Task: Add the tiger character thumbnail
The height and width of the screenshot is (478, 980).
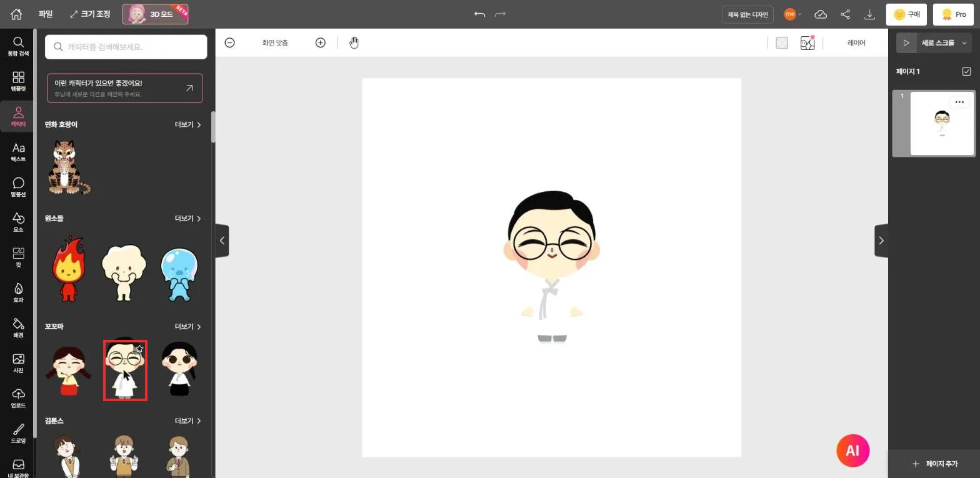Action: 69,167
